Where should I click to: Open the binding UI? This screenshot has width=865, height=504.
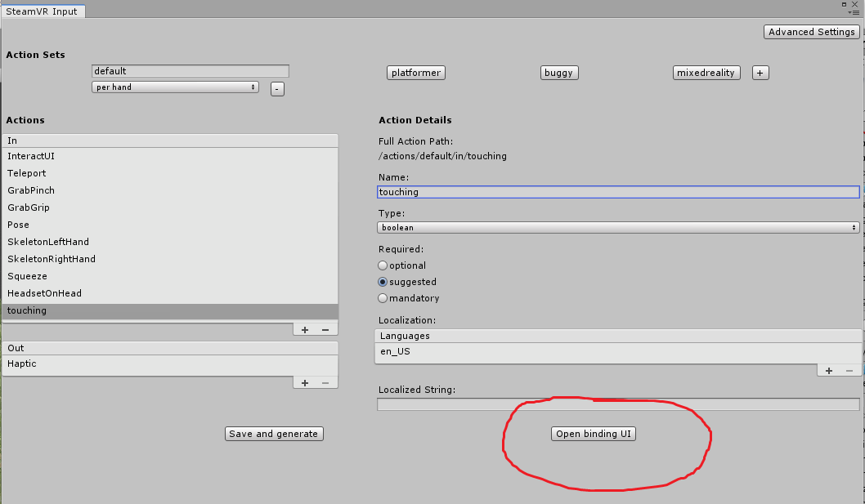point(594,434)
